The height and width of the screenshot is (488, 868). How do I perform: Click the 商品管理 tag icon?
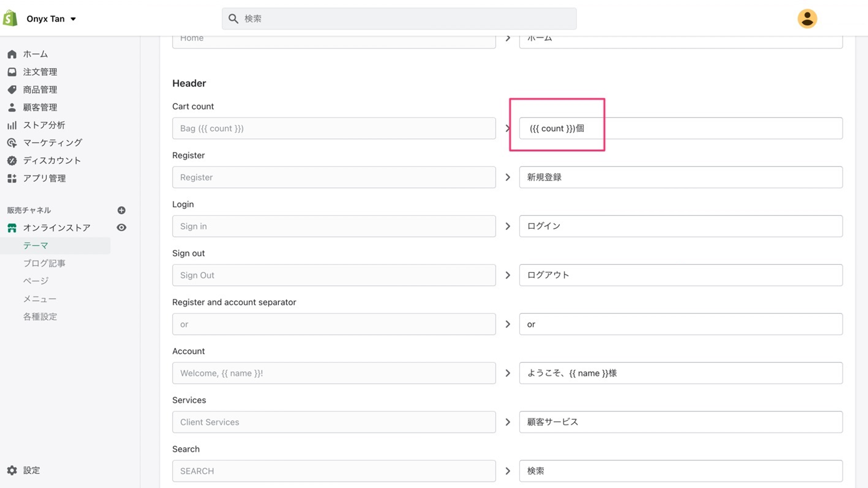[x=12, y=89]
